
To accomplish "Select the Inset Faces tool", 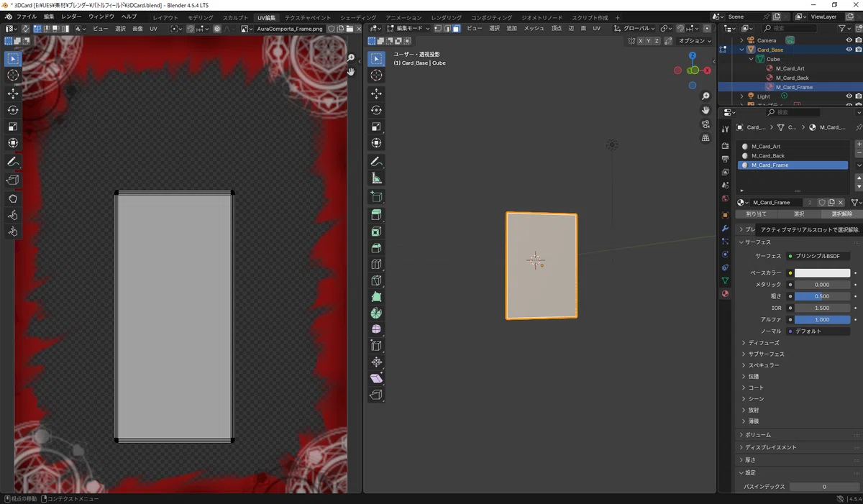I will click(x=376, y=232).
